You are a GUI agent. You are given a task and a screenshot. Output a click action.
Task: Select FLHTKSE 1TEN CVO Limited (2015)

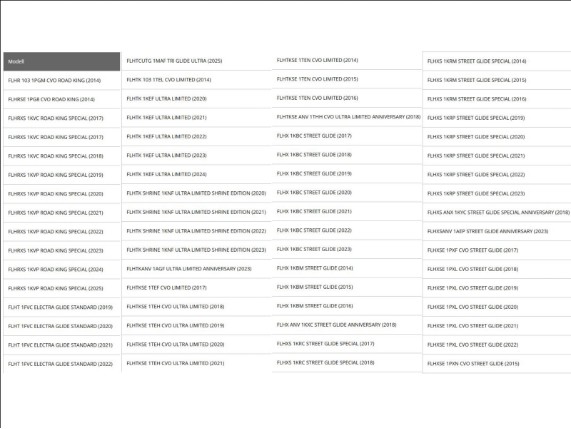click(318, 80)
